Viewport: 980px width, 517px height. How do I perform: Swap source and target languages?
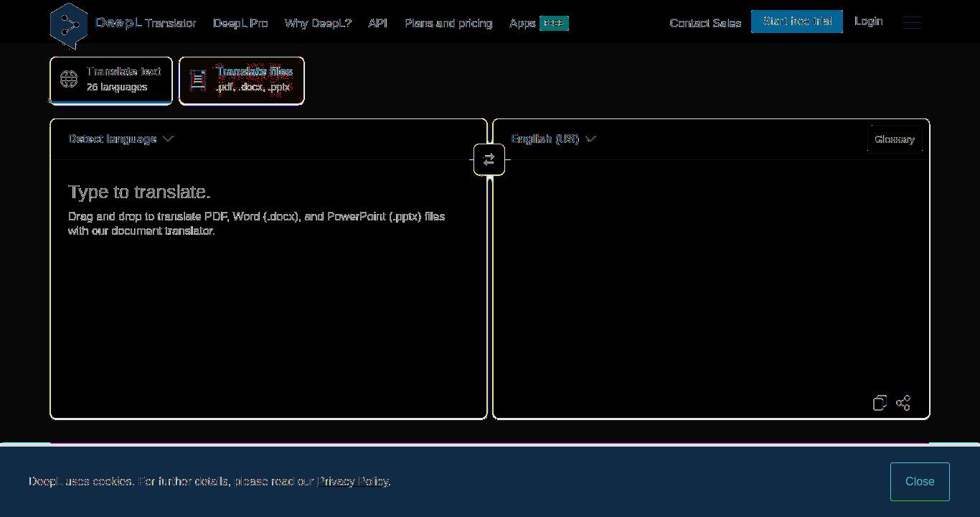pos(489,160)
